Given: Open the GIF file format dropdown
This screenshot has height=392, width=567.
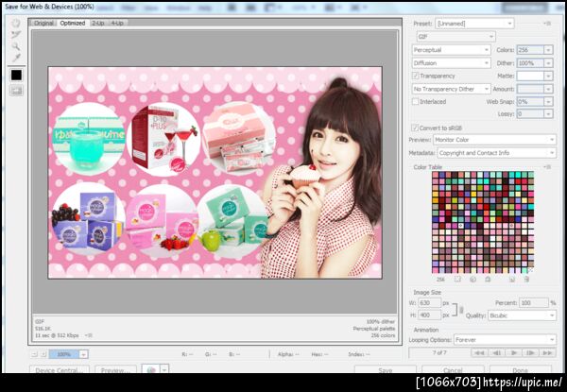Looking at the screenshot, I should point(455,37).
